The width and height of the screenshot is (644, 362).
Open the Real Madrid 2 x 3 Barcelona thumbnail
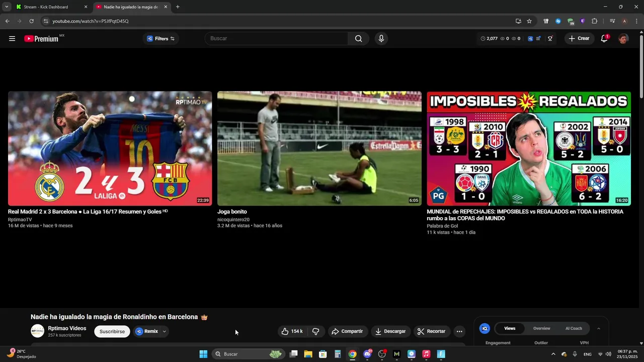(110, 148)
